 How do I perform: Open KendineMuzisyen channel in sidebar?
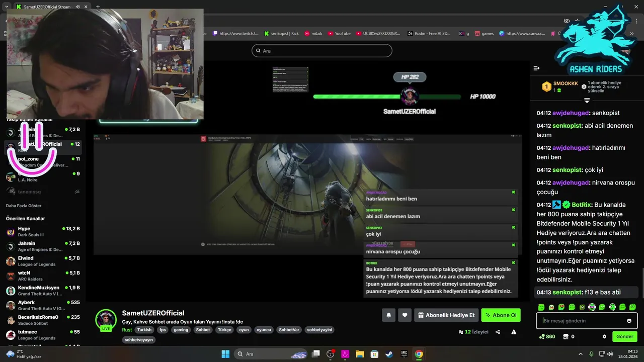coord(43,291)
